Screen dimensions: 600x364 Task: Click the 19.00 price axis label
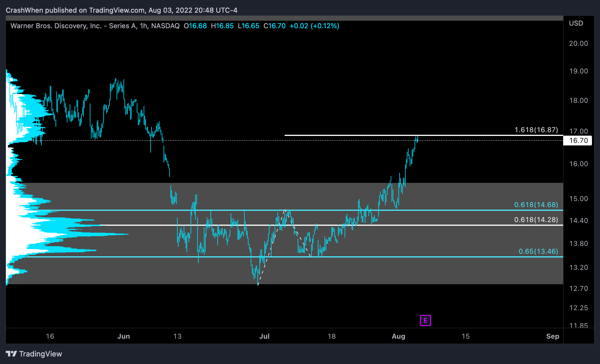coord(578,71)
